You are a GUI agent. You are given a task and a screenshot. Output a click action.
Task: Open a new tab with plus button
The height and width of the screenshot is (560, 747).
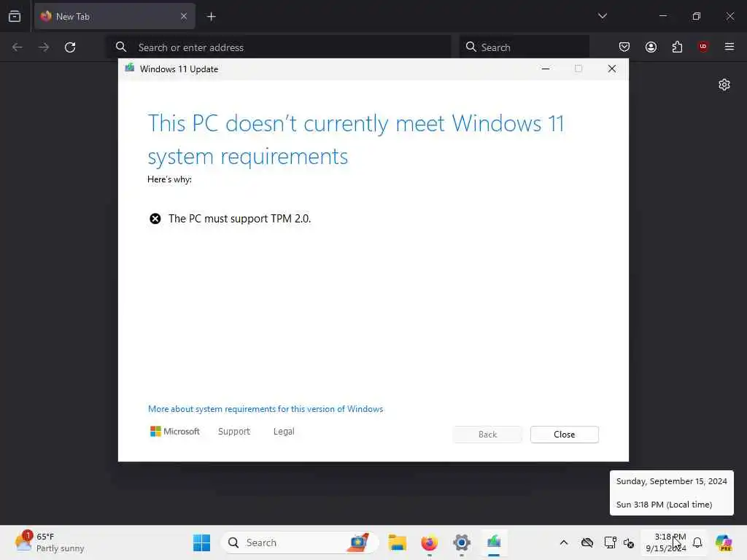click(x=212, y=17)
